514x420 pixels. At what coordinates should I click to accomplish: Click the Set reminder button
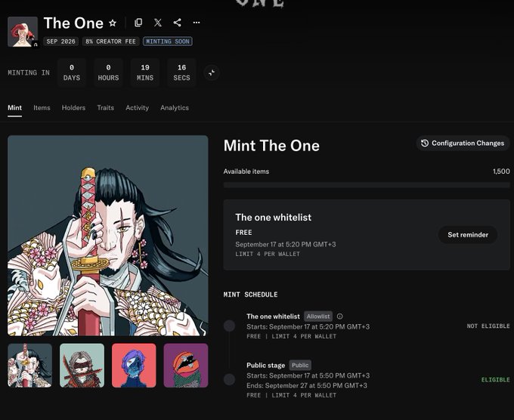[x=468, y=235]
